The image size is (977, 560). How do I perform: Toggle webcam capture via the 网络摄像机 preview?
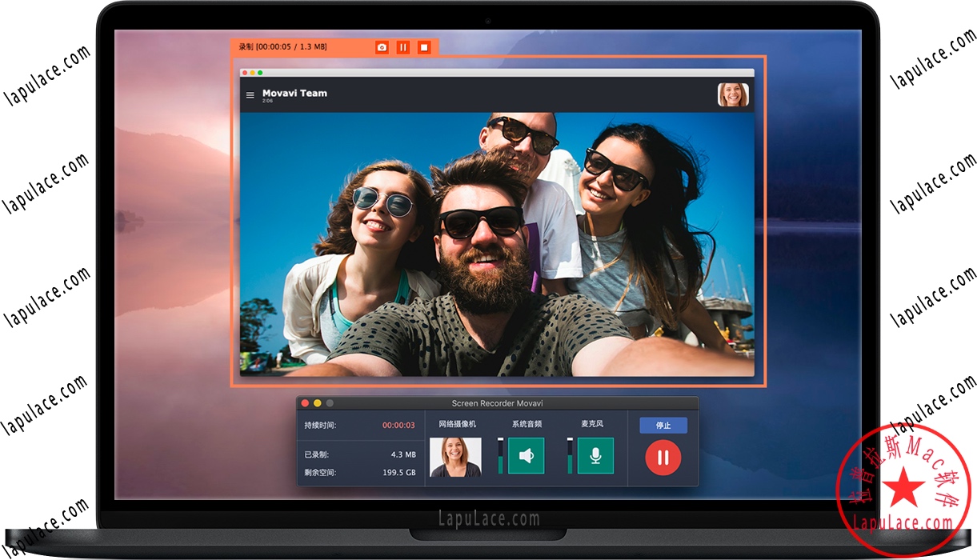tap(456, 457)
